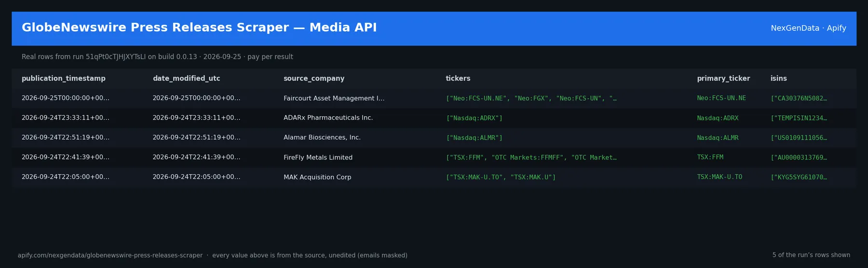Click date_modified value in MAK Acquisition row
This screenshot has height=268, width=868.
pyautogui.click(x=197, y=177)
